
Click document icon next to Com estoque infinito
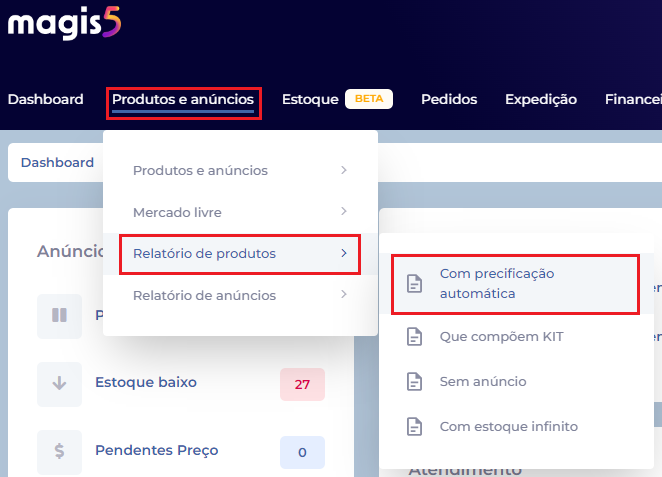[x=414, y=426]
